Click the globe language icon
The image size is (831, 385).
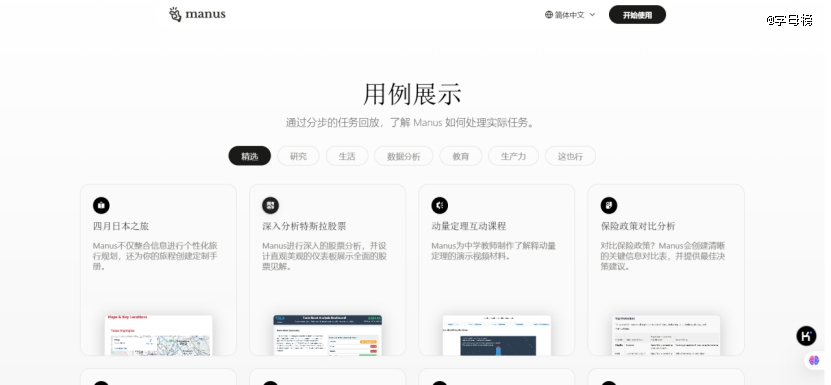pyautogui.click(x=549, y=15)
